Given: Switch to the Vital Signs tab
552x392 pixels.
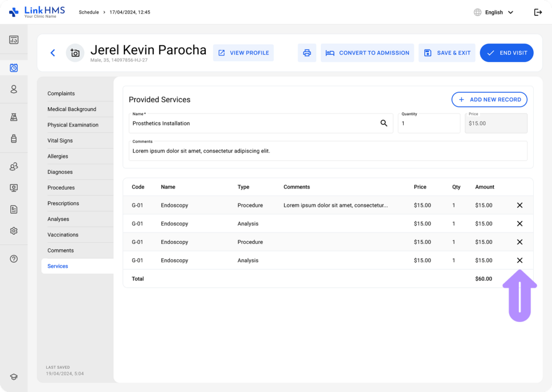Looking at the screenshot, I should pyautogui.click(x=61, y=141).
